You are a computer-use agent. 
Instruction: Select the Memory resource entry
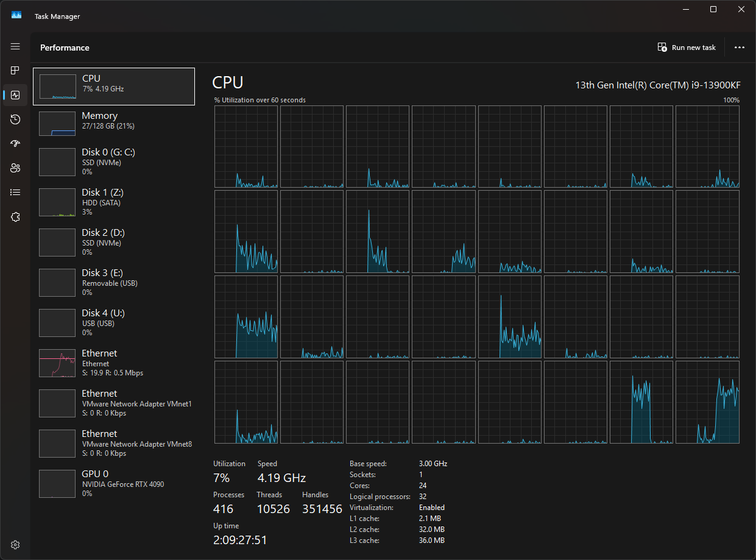pyautogui.click(x=114, y=124)
